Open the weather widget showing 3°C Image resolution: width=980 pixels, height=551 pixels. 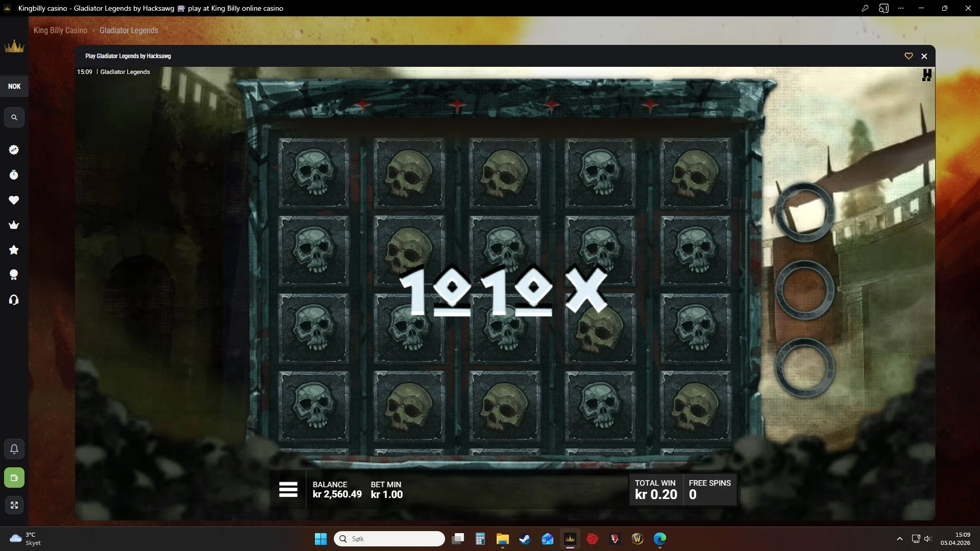point(26,539)
